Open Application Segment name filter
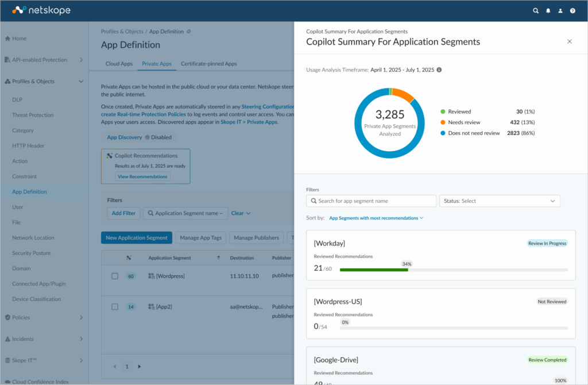The width and height of the screenshot is (588, 385). point(185,213)
